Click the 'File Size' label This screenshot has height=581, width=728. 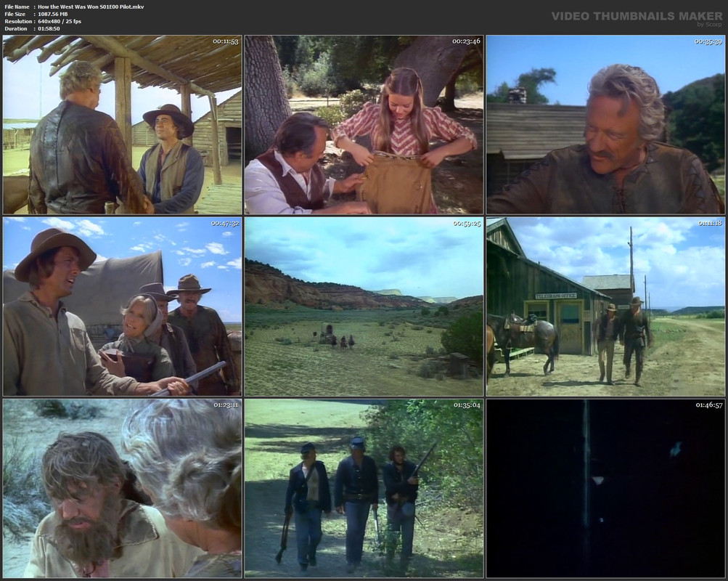[15, 15]
